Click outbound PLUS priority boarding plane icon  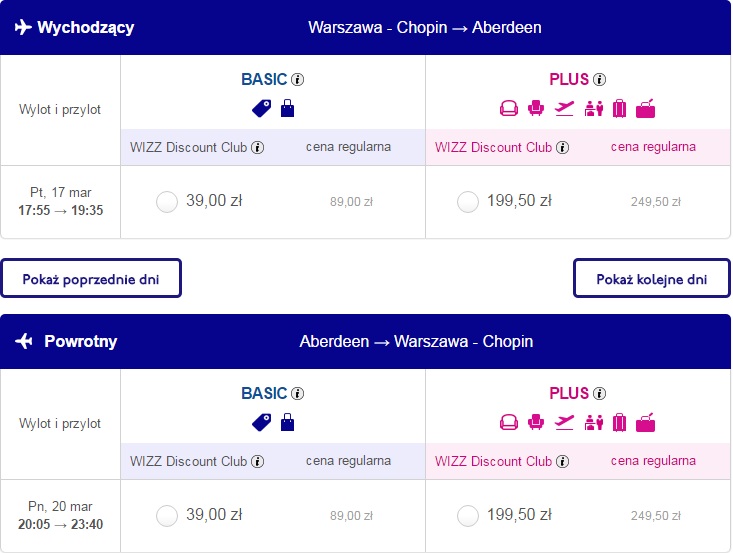tap(564, 108)
